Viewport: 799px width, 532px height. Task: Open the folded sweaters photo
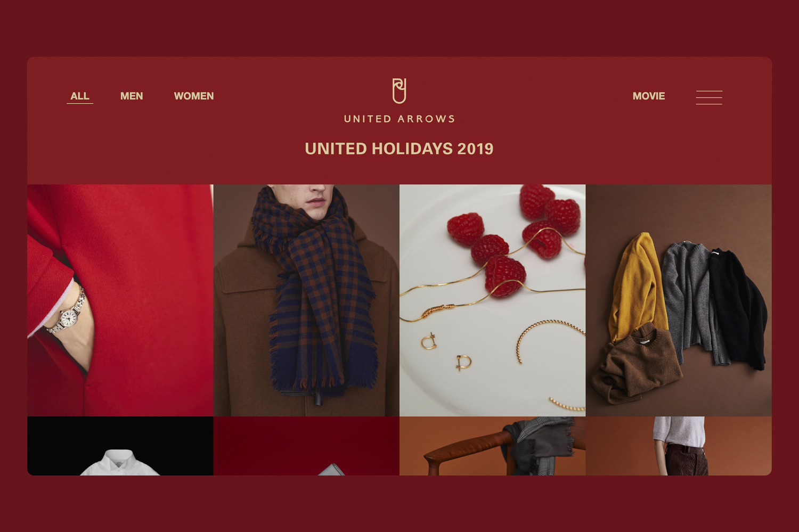pyautogui.click(x=679, y=300)
